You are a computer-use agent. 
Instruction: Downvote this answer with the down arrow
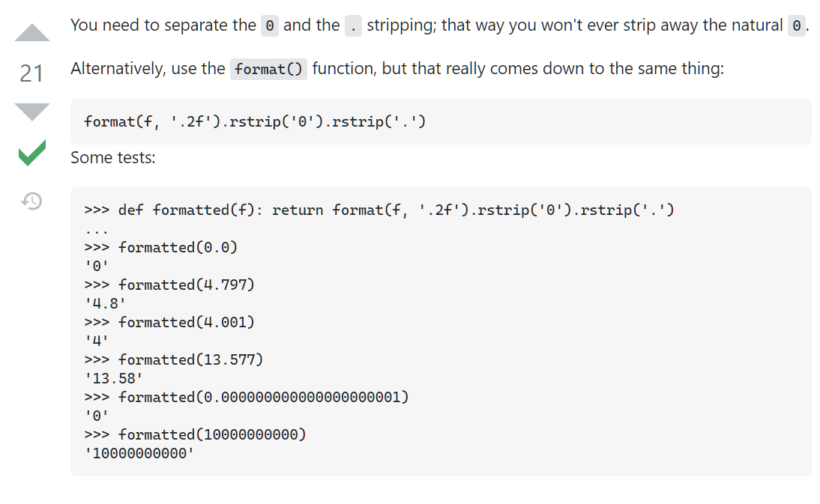coord(32,112)
